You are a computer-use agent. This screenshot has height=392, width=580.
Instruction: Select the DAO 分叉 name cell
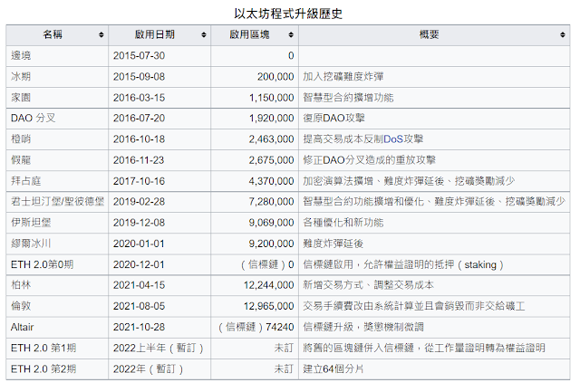point(57,119)
